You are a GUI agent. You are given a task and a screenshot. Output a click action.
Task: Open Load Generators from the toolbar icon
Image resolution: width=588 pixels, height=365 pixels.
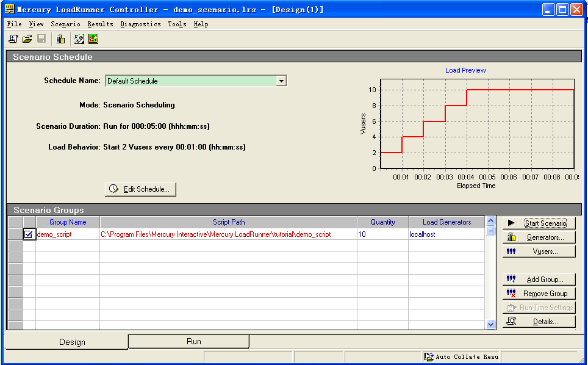pos(60,38)
